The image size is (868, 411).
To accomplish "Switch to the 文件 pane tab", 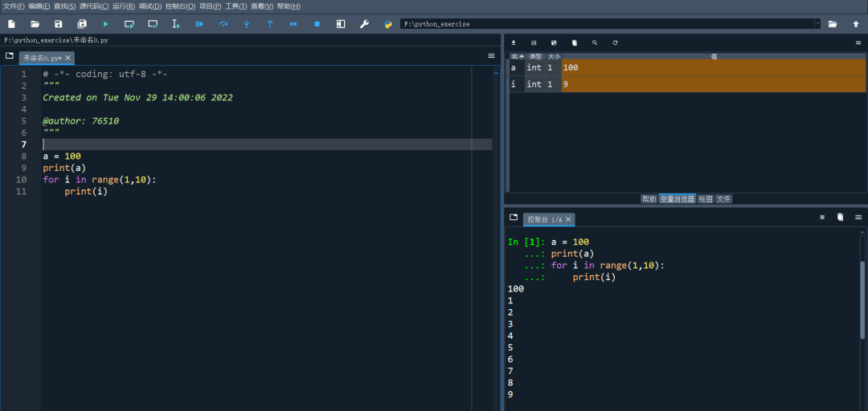I will [723, 199].
